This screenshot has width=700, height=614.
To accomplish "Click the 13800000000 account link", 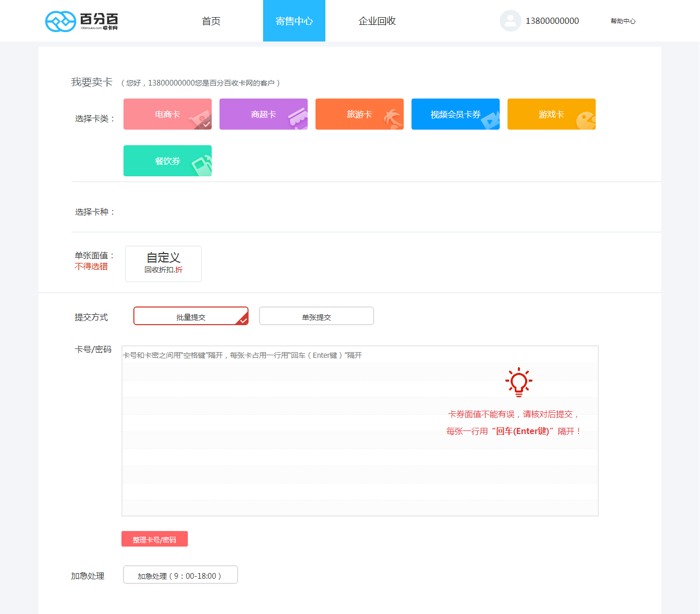I will (x=552, y=21).
